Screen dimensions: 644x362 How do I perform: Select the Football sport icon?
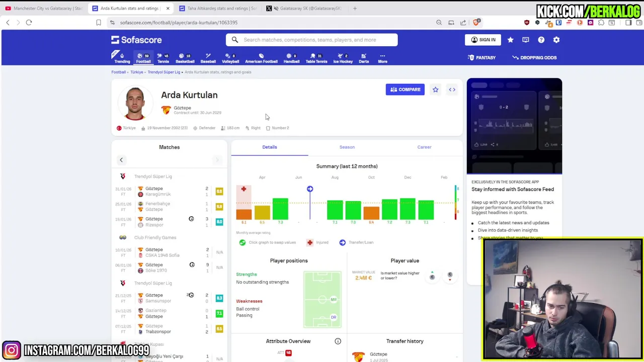point(143,58)
